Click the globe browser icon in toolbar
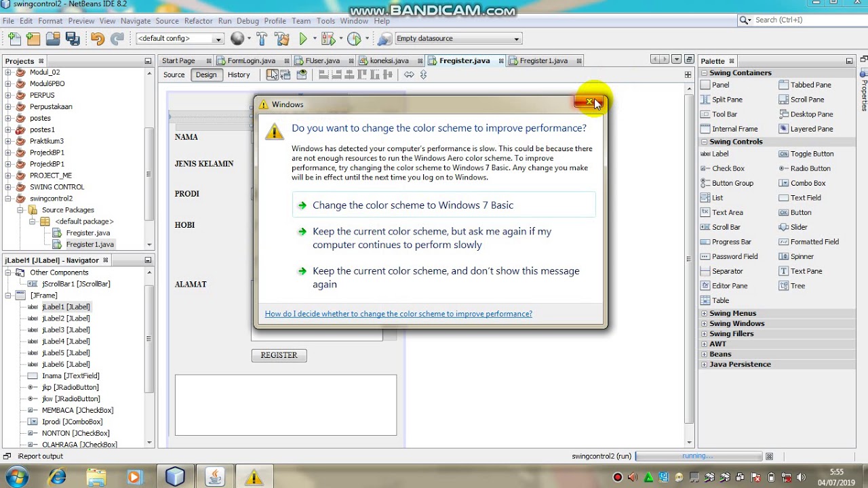This screenshot has height=488, width=868. point(237,39)
